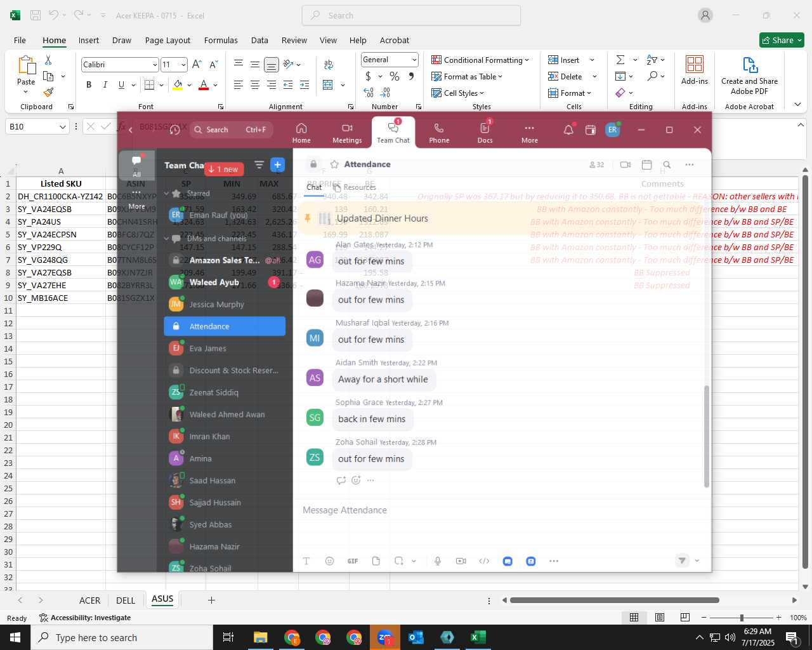Viewport: 812px width, 650px height.
Task: Switch to the ACER sheet tab
Action: click(x=89, y=600)
